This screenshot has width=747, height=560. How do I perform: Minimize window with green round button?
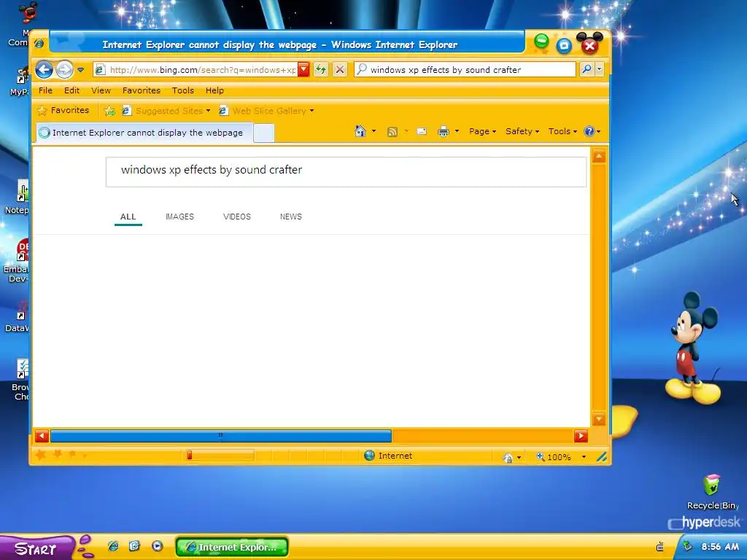click(541, 42)
